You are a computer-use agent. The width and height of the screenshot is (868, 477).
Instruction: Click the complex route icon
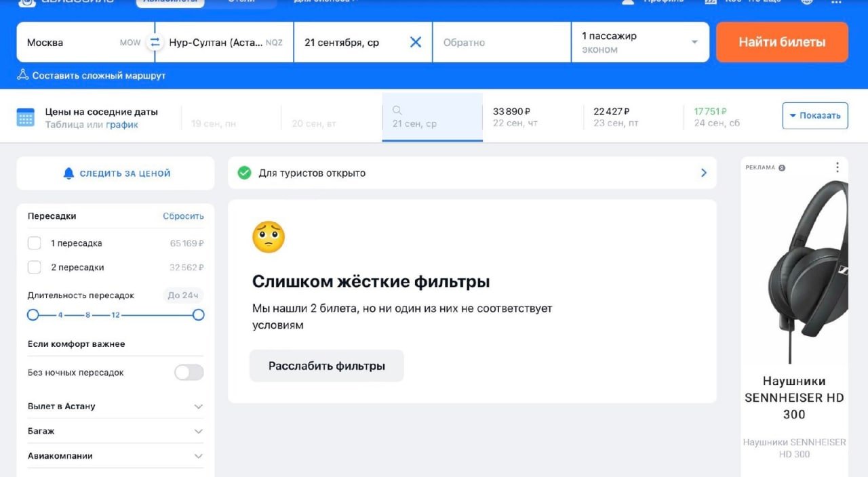click(23, 75)
